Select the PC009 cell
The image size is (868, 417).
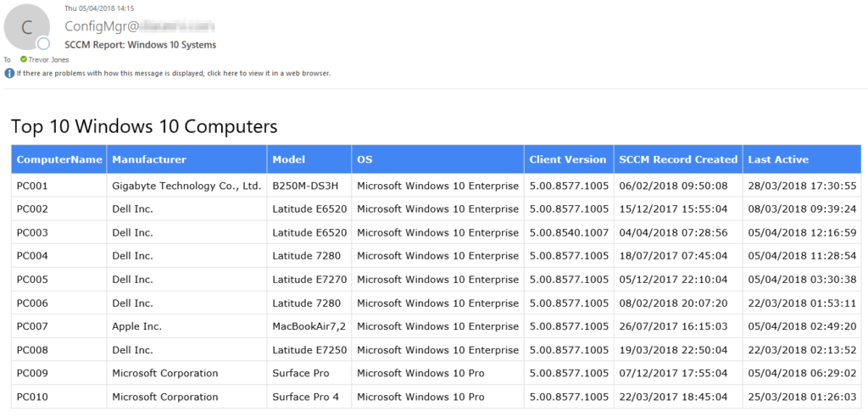tap(59, 373)
